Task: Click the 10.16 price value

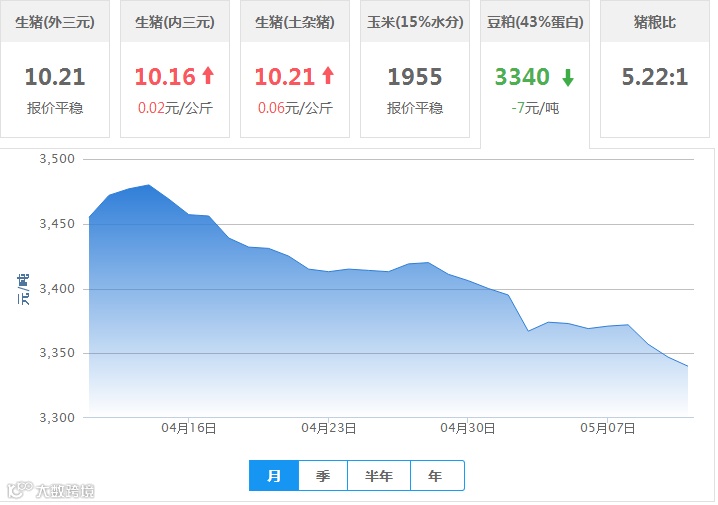Action: coord(165,76)
